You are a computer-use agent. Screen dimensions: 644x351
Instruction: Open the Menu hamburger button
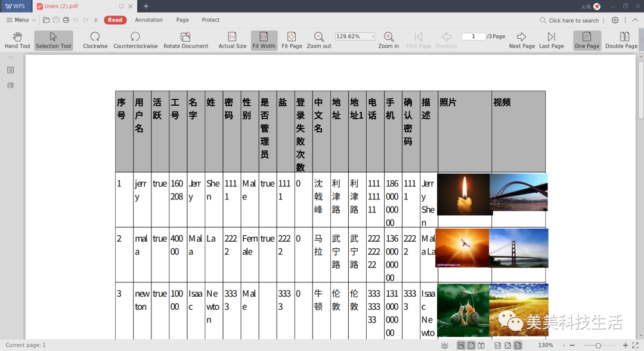[21, 20]
